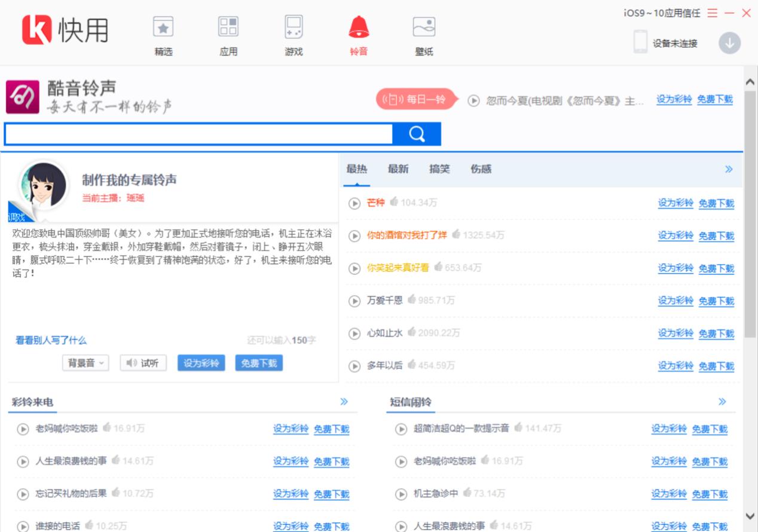
Task: Open the 游戏 games section icon
Action: click(x=294, y=27)
